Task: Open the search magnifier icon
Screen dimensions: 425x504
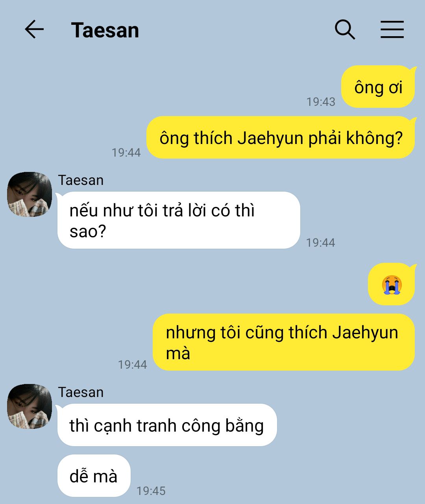Action: [x=345, y=30]
